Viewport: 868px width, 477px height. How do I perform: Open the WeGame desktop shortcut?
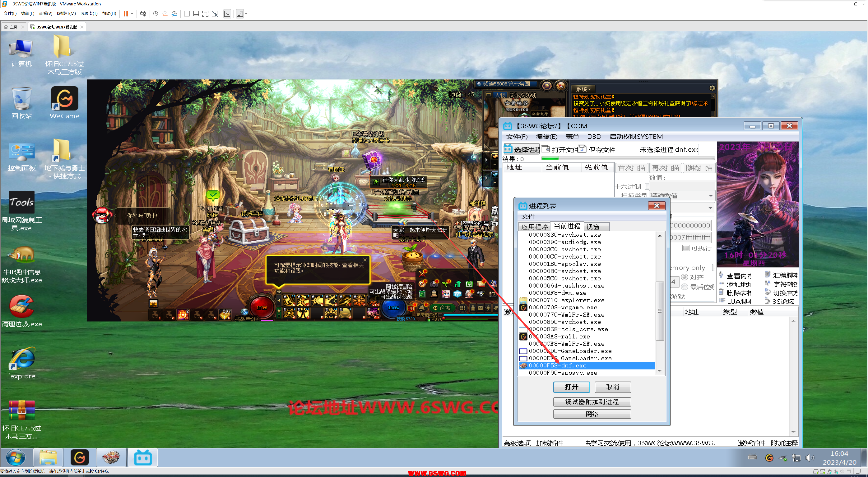pyautogui.click(x=64, y=103)
